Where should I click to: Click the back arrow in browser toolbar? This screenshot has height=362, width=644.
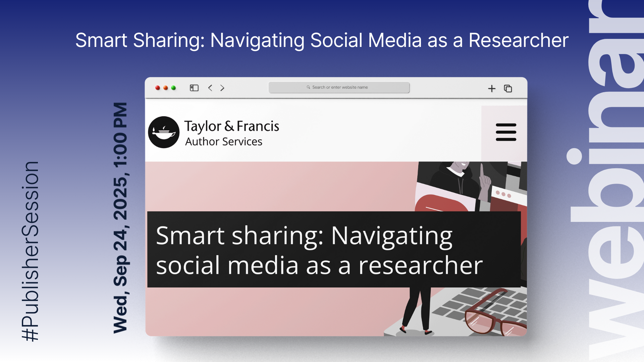click(210, 88)
